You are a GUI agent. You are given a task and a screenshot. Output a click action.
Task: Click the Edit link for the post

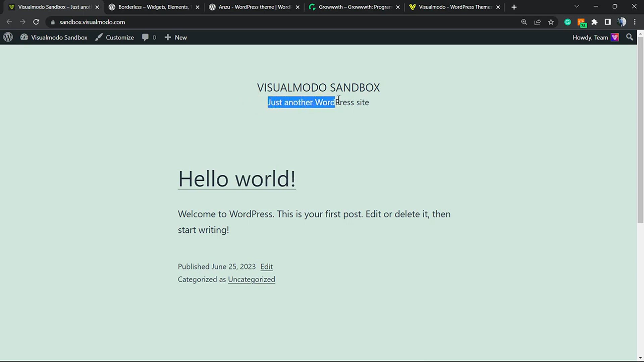[x=267, y=266]
